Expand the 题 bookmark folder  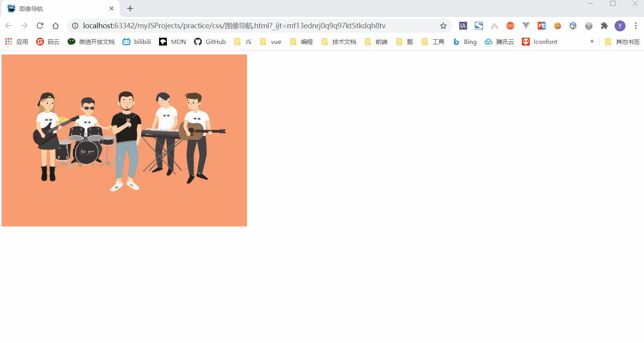coord(404,42)
